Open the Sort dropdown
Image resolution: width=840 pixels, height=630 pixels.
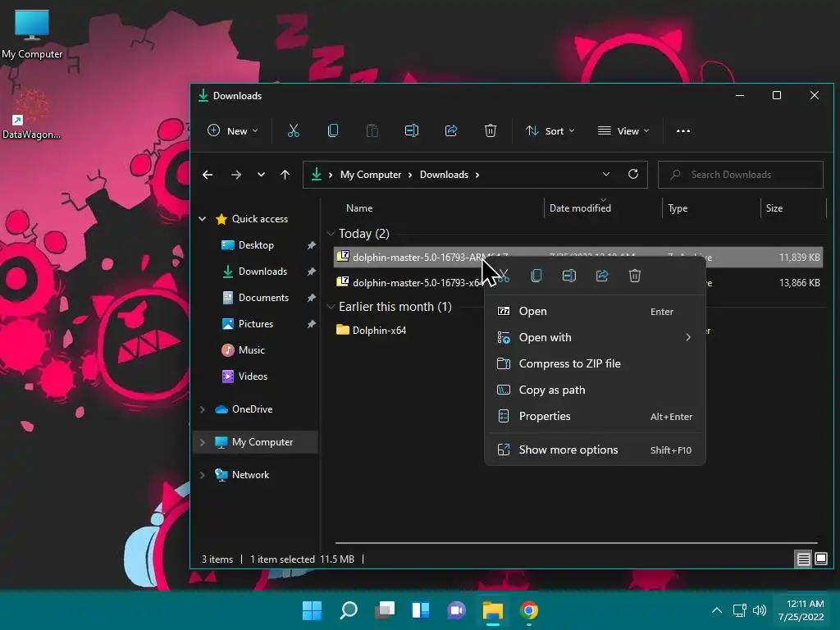pos(550,130)
